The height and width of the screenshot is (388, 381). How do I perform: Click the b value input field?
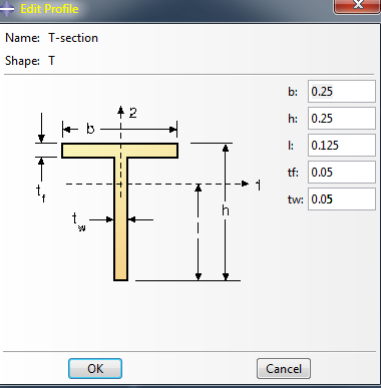342,91
